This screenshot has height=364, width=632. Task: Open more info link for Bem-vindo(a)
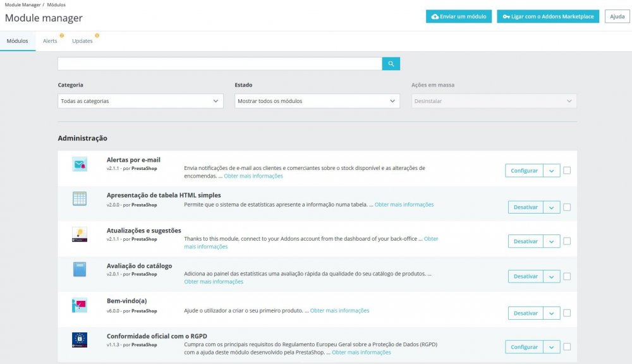(339, 310)
